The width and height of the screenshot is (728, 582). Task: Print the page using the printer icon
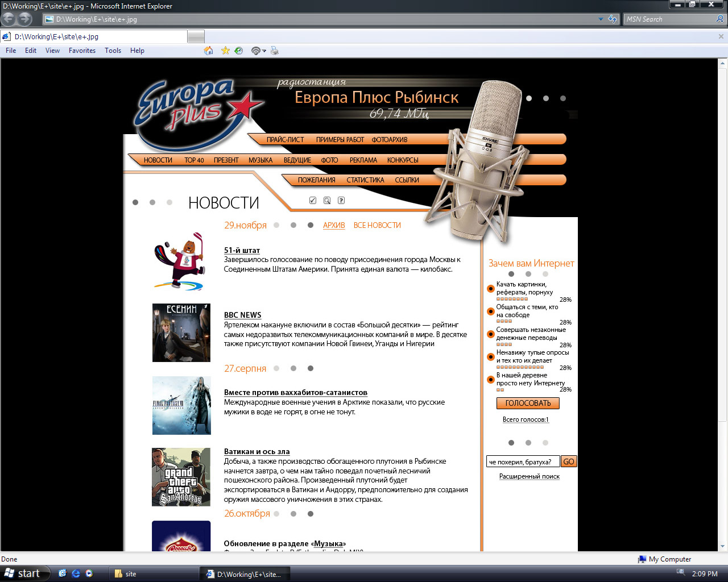pyautogui.click(x=275, y=51)
